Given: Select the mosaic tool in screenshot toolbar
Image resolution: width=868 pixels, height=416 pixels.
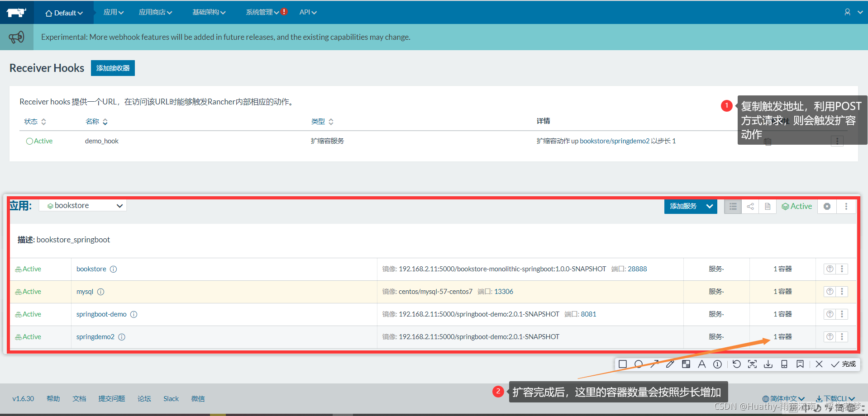Looking at the screenshot, I should (686, 364).
